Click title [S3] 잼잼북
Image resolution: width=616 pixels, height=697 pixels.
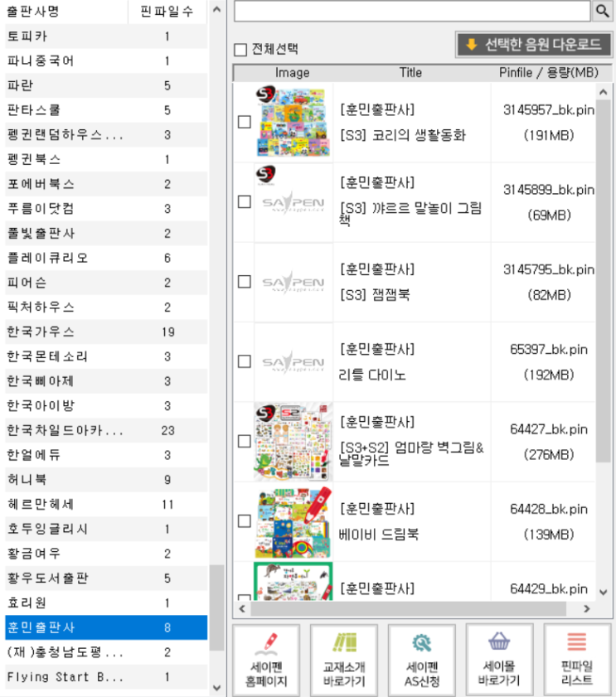(375, 295)
